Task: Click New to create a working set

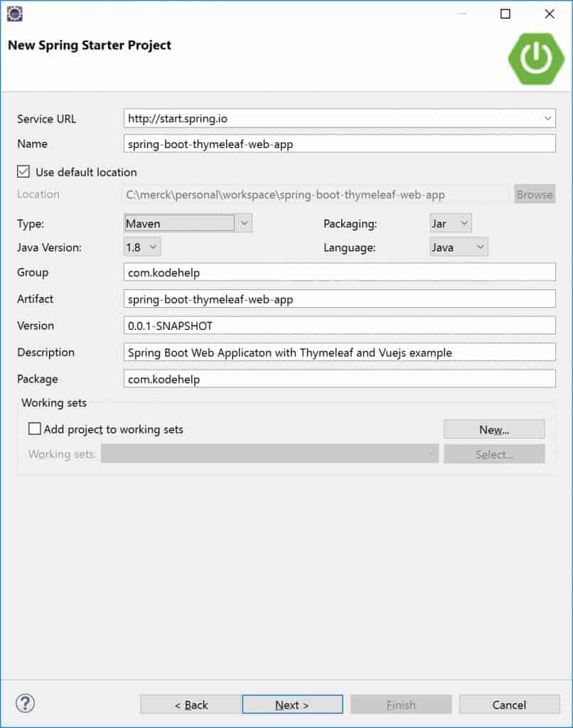Action: [x=494, y=429]
